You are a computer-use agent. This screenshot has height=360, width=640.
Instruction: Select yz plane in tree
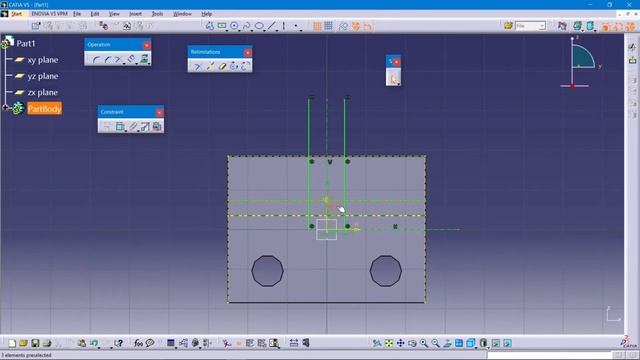[x=42, y=76]
